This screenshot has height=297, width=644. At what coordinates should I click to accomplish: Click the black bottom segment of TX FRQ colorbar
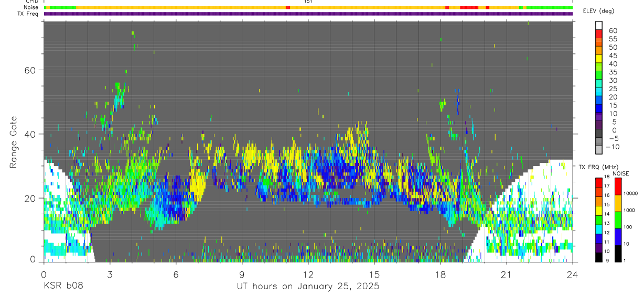pyautogui.click(x=599, y=258)
